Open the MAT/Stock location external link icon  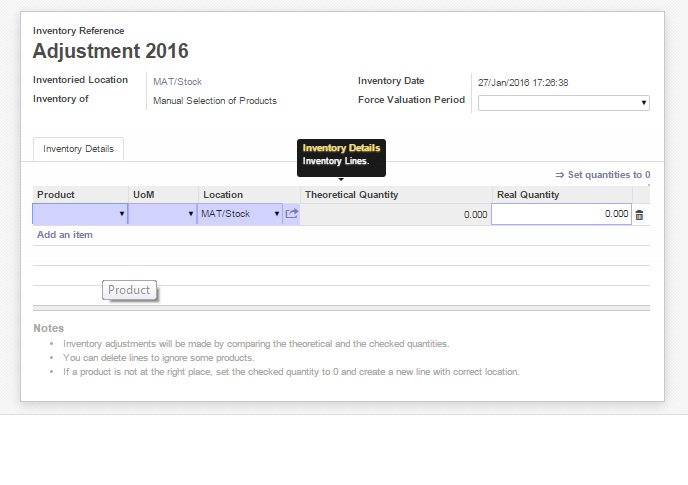[x=291, y=214]
